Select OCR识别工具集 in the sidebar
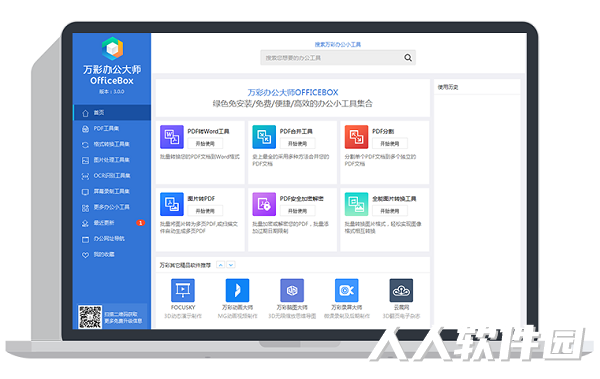 [112, 176]
